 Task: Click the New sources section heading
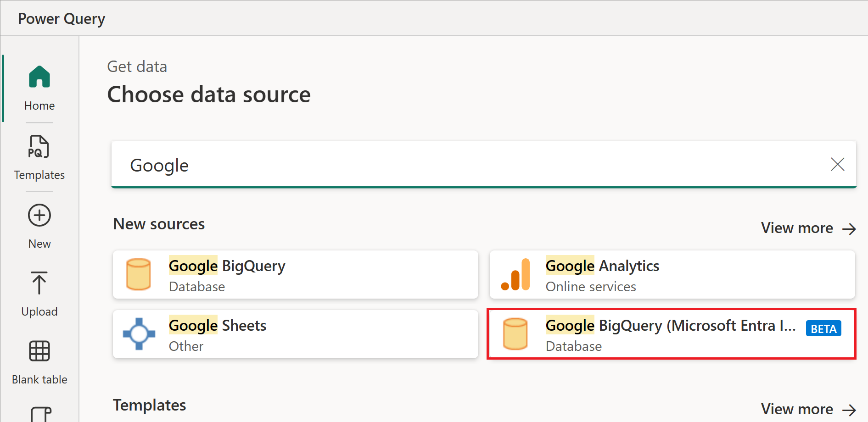(159, 224)
